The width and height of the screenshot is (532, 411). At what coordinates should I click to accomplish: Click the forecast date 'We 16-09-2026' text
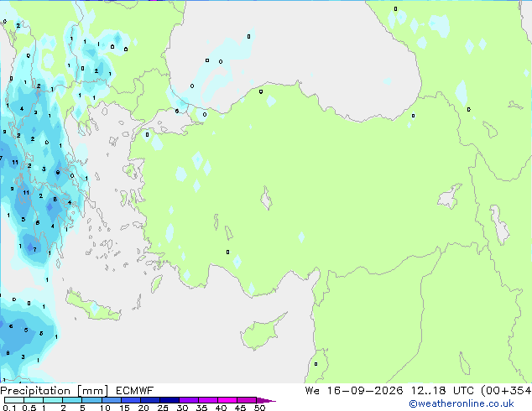coord(354,391)
